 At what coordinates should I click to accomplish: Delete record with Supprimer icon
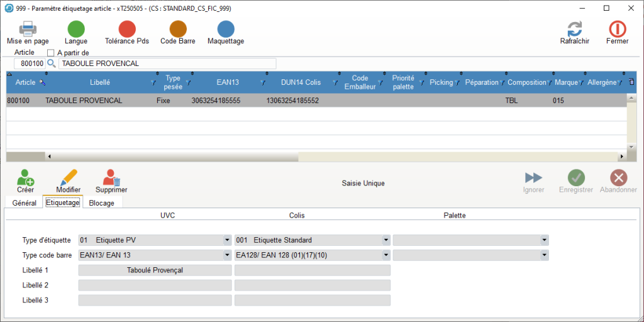tap(111, 178)
